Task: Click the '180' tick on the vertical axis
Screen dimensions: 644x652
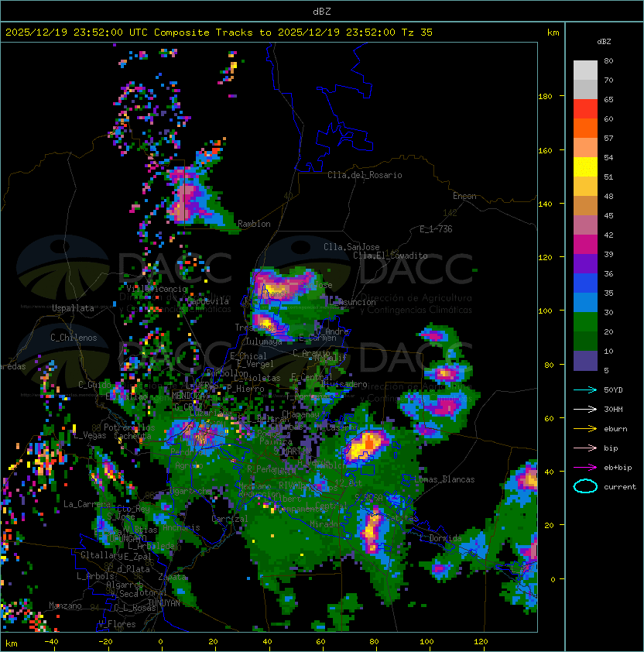Action: (545, 97)
